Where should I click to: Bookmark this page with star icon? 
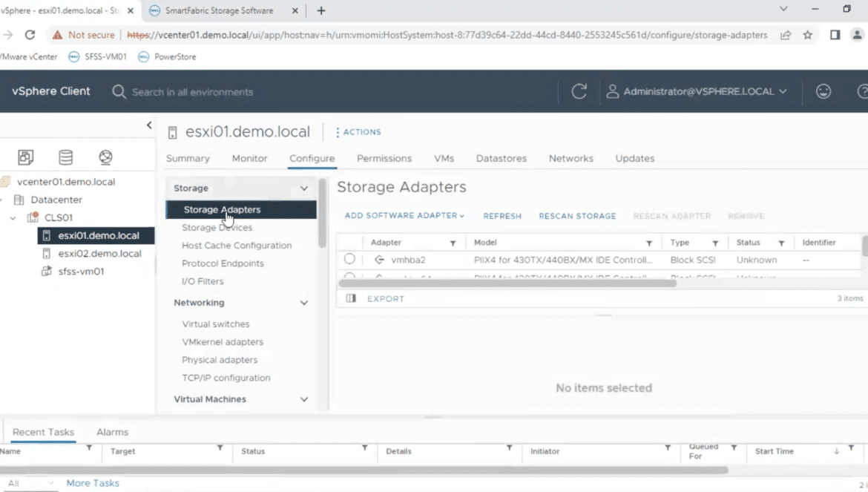point(808,35)
